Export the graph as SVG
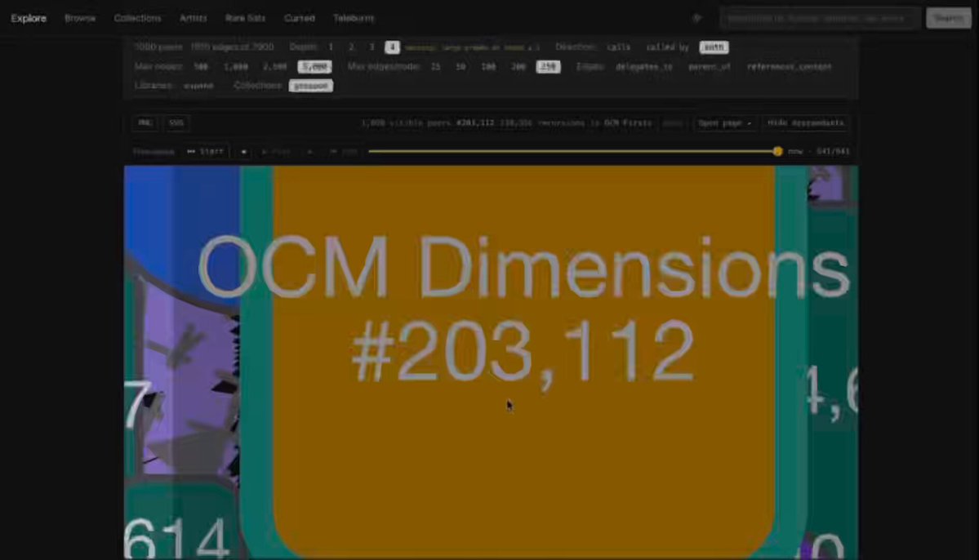 tap(176, 123)
